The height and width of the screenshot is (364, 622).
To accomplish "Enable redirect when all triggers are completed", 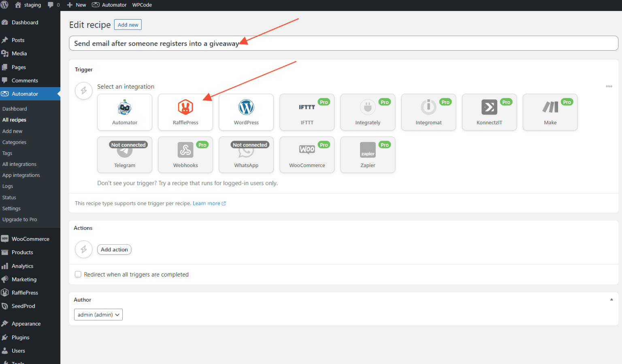I will tap(78, 274).
